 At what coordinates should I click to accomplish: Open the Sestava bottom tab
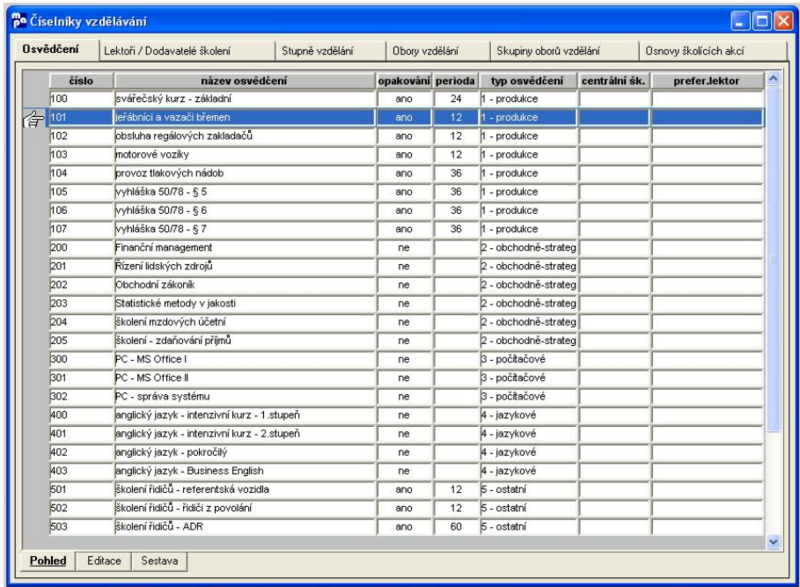[160, 561]
